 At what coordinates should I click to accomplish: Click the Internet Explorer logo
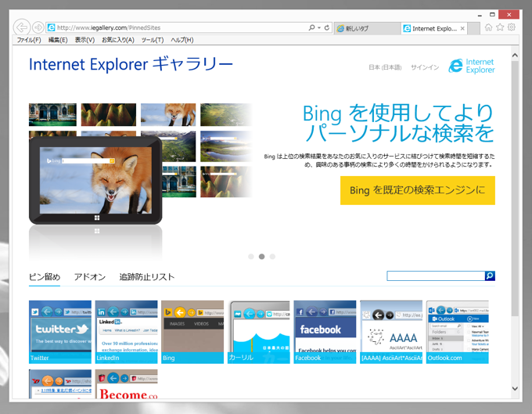(x=472, y=66)
